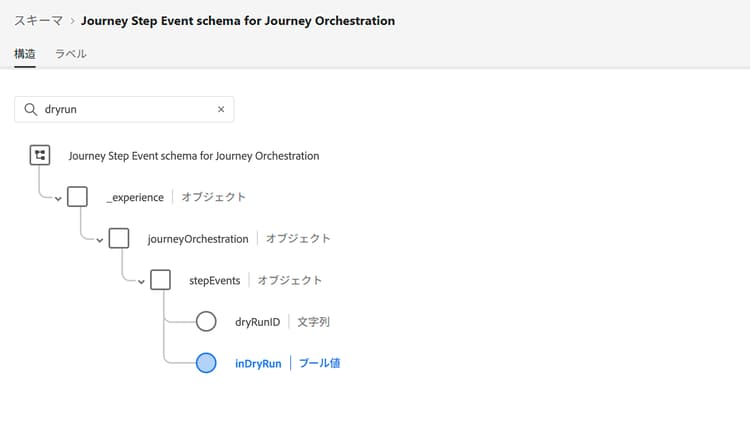Collapse the stepEvents node chevron
The image size is (750, 424).
(x=141, y=281)
